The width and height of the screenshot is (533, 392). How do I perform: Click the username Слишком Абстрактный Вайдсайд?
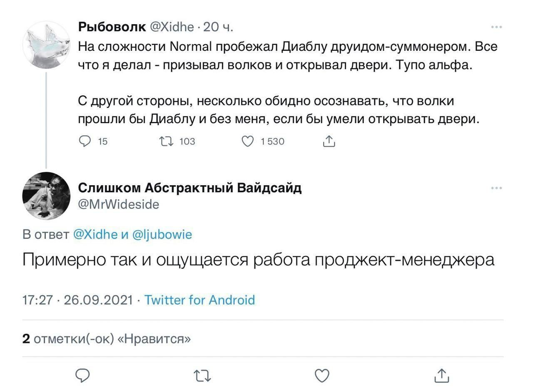click(190, 188)
